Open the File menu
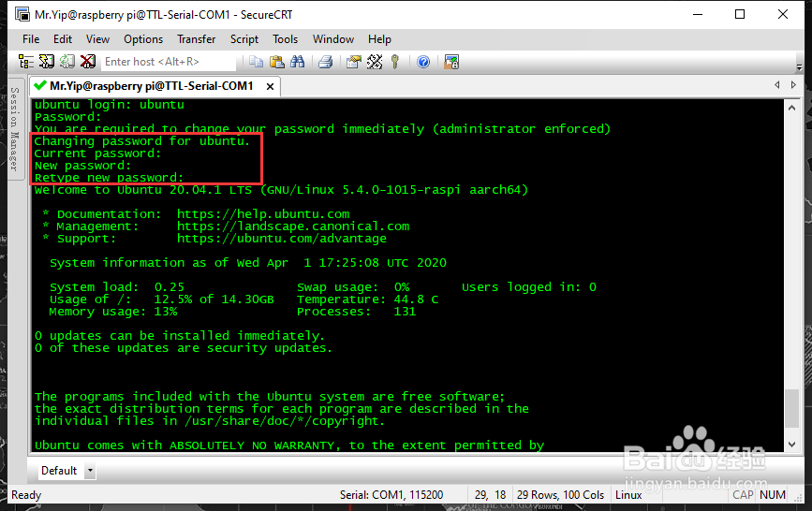812x511 pixels. pos(31,39)
